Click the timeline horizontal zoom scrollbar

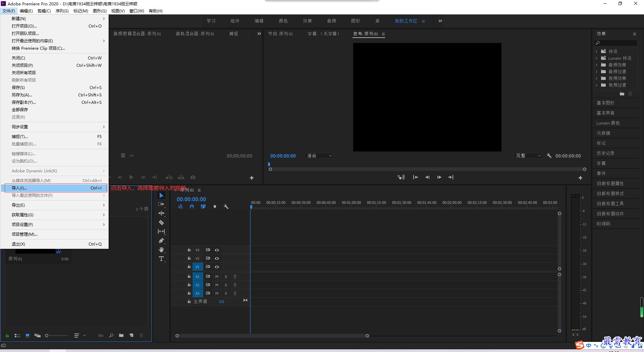pos(272,336)
